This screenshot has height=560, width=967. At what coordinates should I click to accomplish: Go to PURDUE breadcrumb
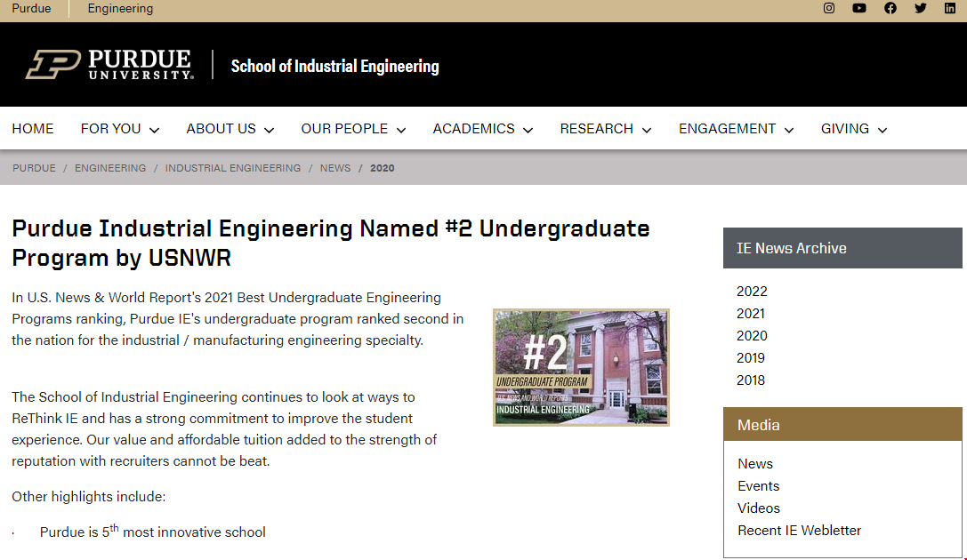[x=34, y=168]
